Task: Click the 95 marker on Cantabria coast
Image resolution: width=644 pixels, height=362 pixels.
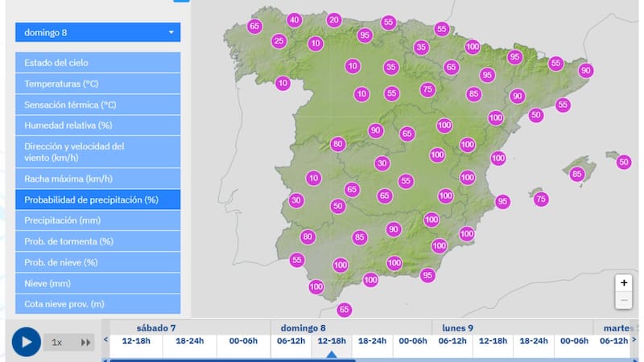Action: click(x=365, y=35)
